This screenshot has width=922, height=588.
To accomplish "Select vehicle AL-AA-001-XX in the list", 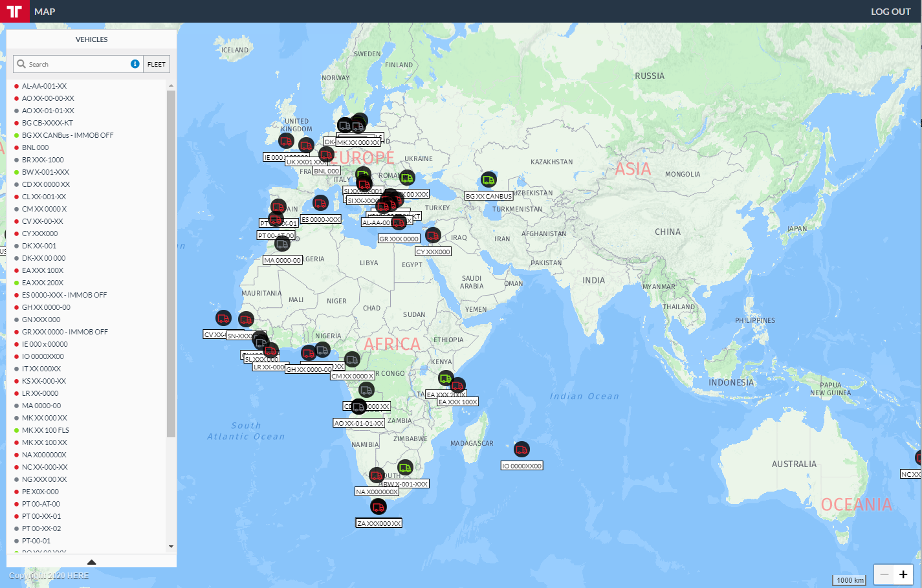I will click(44, 86).
